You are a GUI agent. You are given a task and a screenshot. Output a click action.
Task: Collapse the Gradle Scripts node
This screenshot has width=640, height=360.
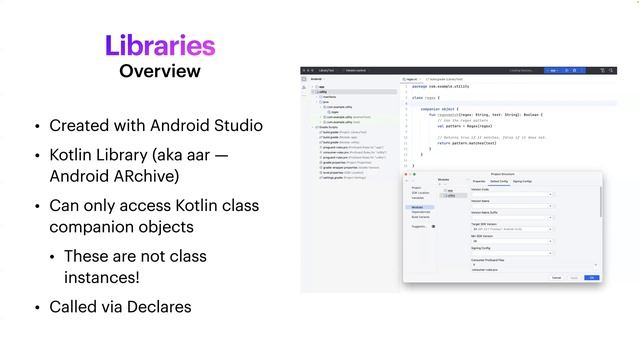tap(313, 127)
